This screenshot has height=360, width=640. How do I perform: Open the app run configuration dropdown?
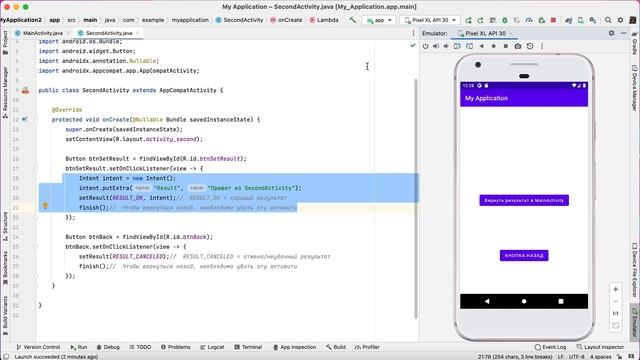pyautogui.click(x=379, y=20)
